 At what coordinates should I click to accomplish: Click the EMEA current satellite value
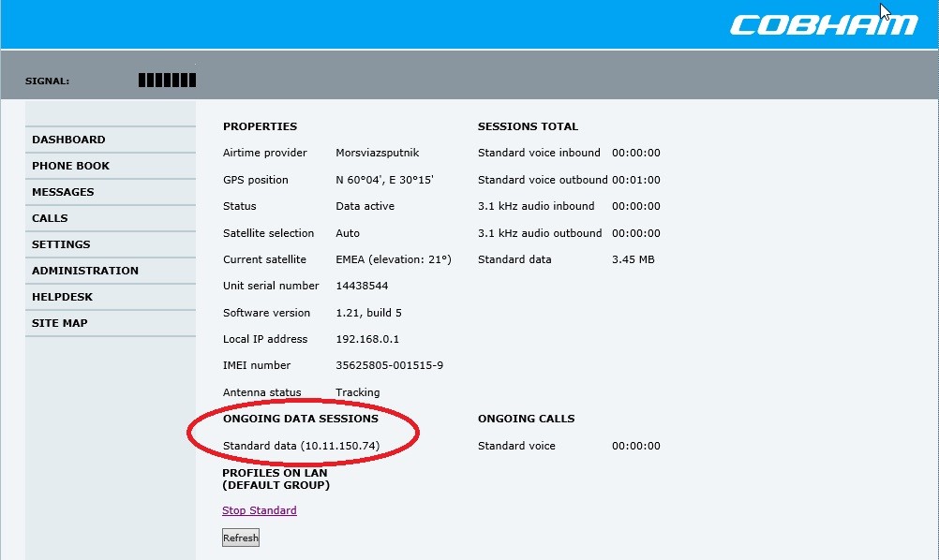click(x=393, y=259)
